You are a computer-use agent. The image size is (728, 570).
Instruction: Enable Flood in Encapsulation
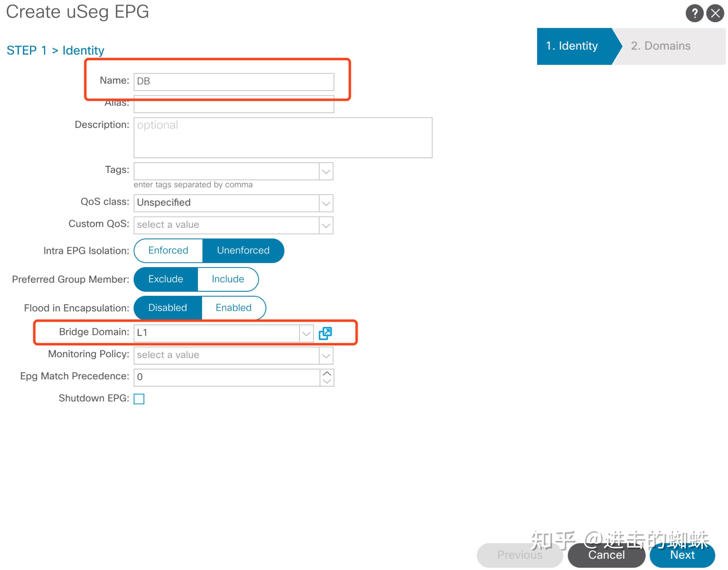click(x=233, y=308)
